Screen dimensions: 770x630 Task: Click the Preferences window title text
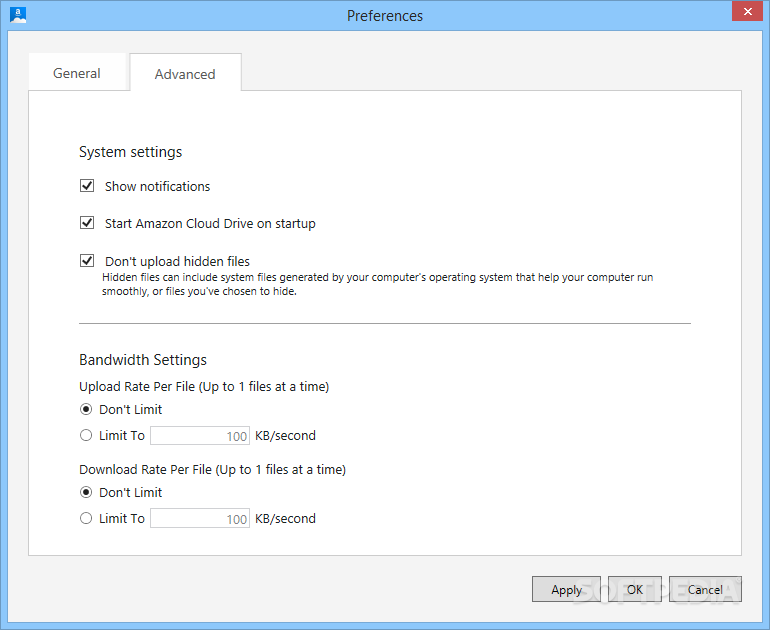pyautogui.click(x=385, y=16)
